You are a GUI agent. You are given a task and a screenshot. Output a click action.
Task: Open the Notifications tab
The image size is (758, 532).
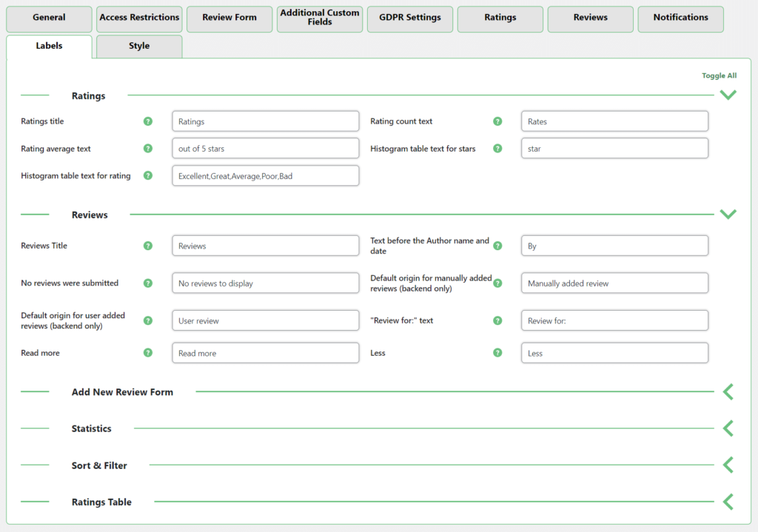pyautogui.click(x=680, y=18)
